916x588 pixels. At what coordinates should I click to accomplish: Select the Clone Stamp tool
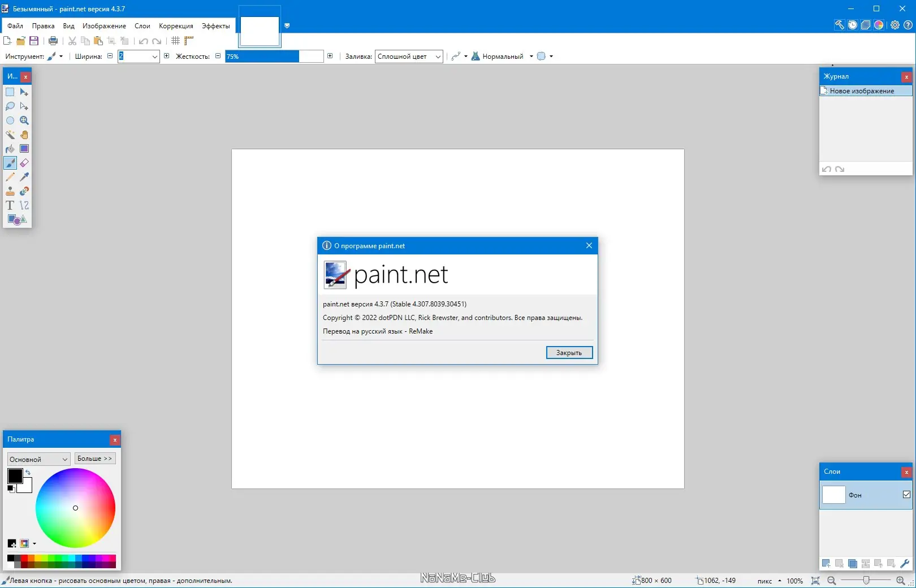tap(10, 191)
